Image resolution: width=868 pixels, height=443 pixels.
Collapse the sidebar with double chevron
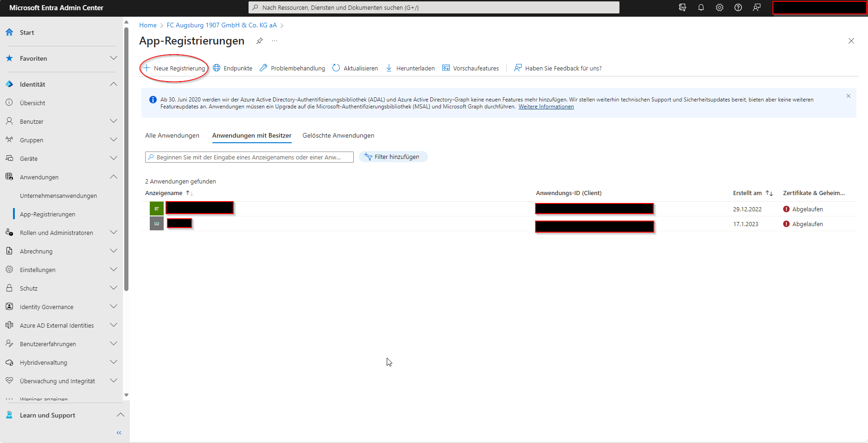click(x=119, y=433)
